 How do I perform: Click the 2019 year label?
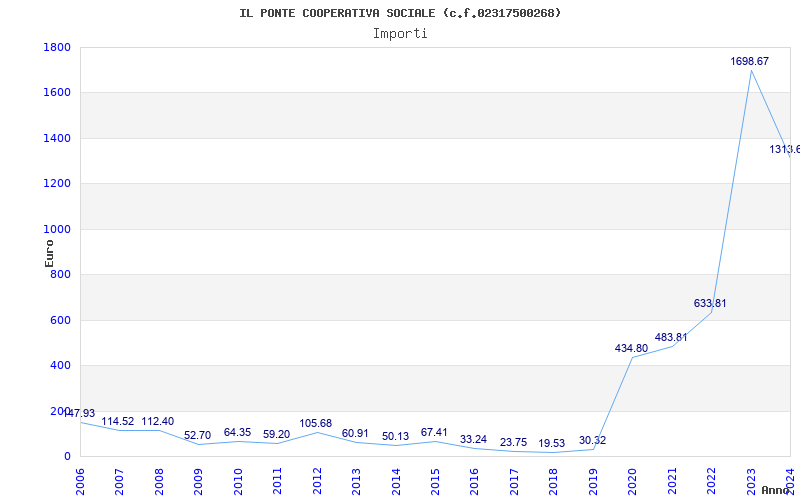[x=593, y=481]
